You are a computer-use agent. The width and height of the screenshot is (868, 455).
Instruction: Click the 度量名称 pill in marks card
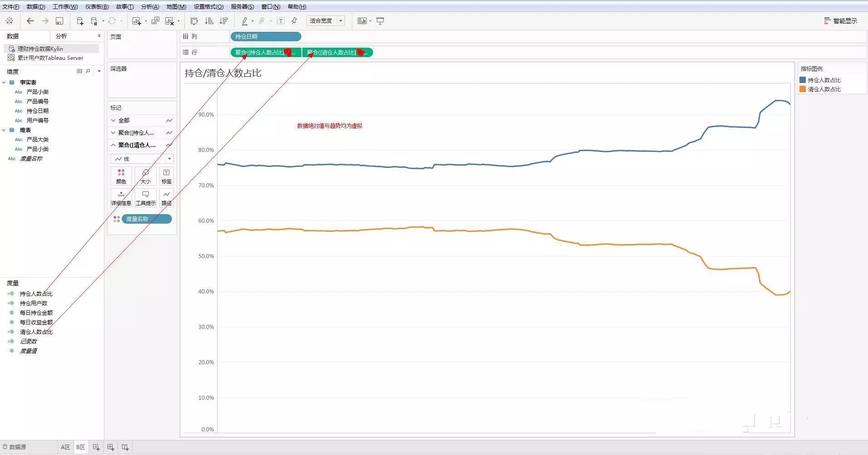click(x=147, y=219)
